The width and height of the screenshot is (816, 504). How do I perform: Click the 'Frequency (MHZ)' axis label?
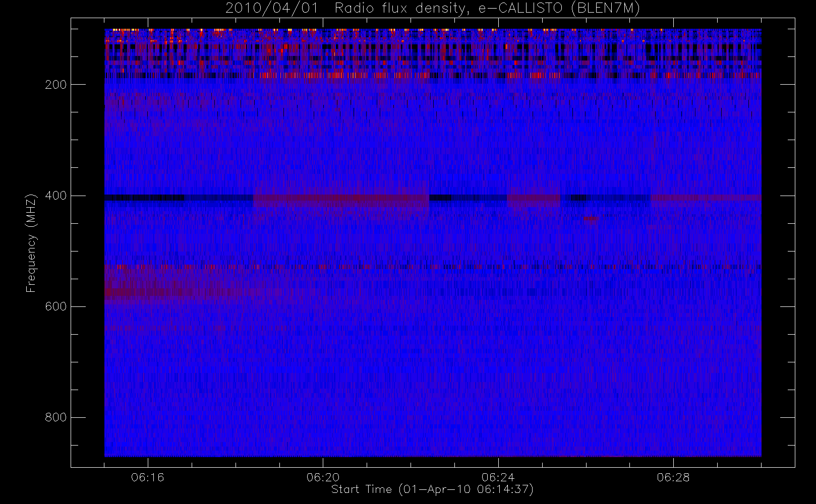[31, 243]
